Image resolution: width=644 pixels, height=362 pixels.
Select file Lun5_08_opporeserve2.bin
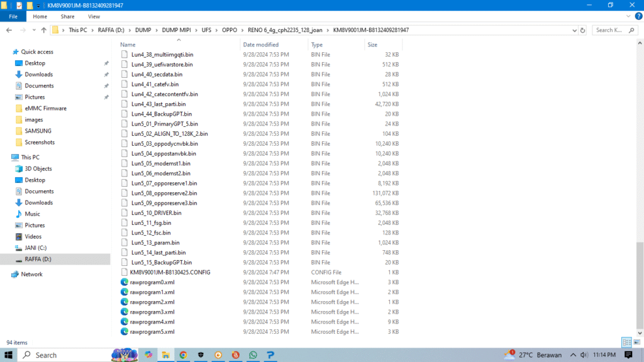(164, 194)
